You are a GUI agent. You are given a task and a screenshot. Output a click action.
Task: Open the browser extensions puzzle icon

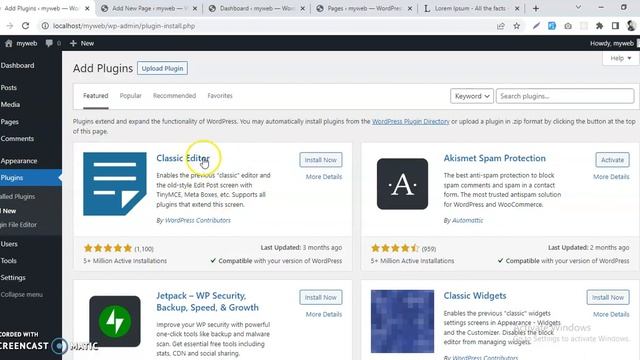(x=599, y=26)
